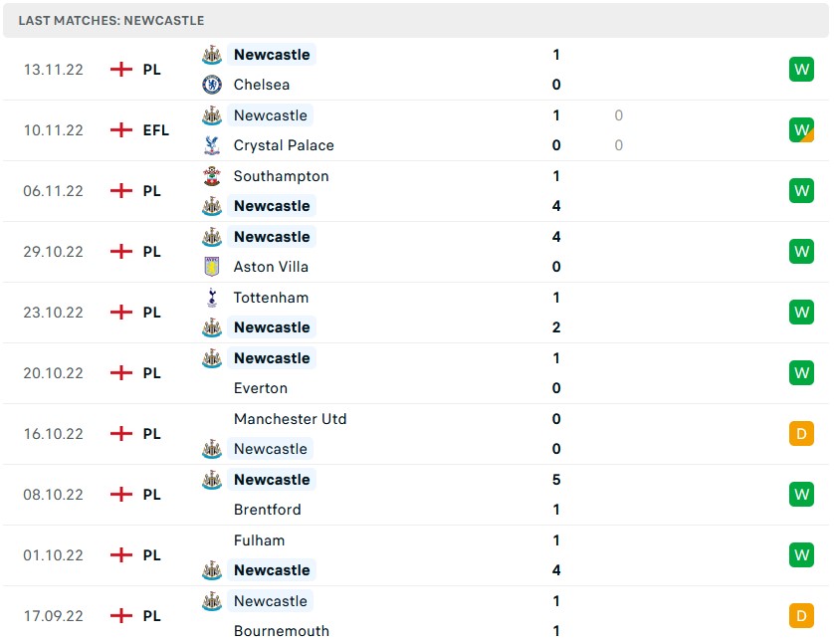Viewport: 834px width, 644px height.
Task: Click the draw badge for Bournemouth match
Action: pos(801,616)
